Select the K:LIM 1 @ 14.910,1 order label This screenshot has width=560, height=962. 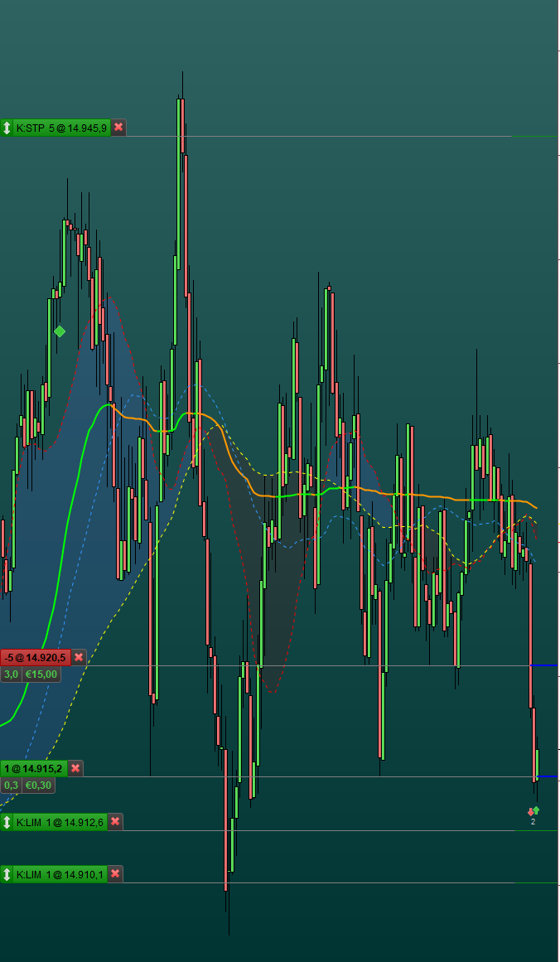pos(60,873)
